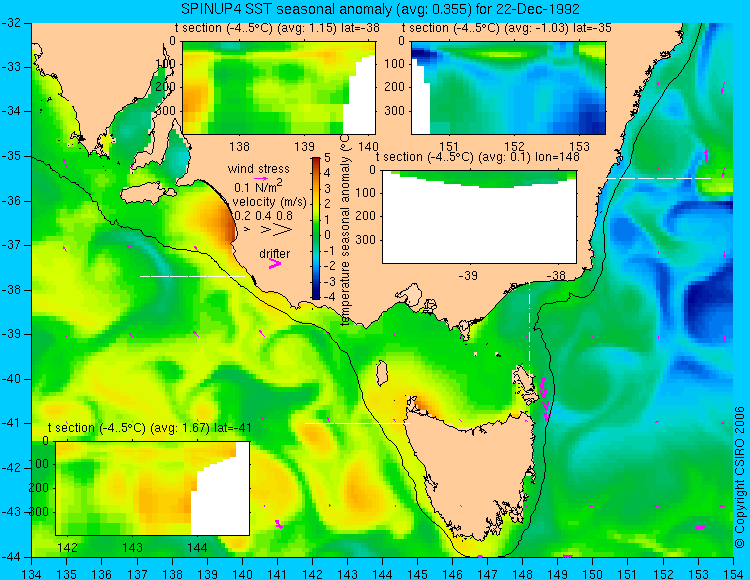The image size is (750, 580).
Task: Click the lat=-38 temperature section inset plot
Action: [279, 88]
